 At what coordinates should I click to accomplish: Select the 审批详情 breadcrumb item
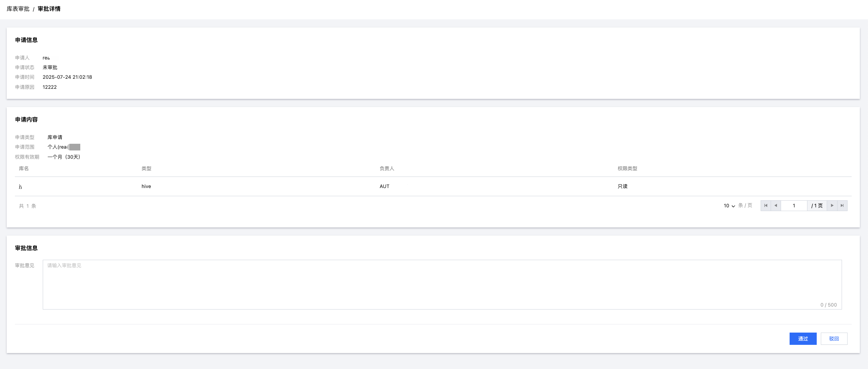point(49,9)
